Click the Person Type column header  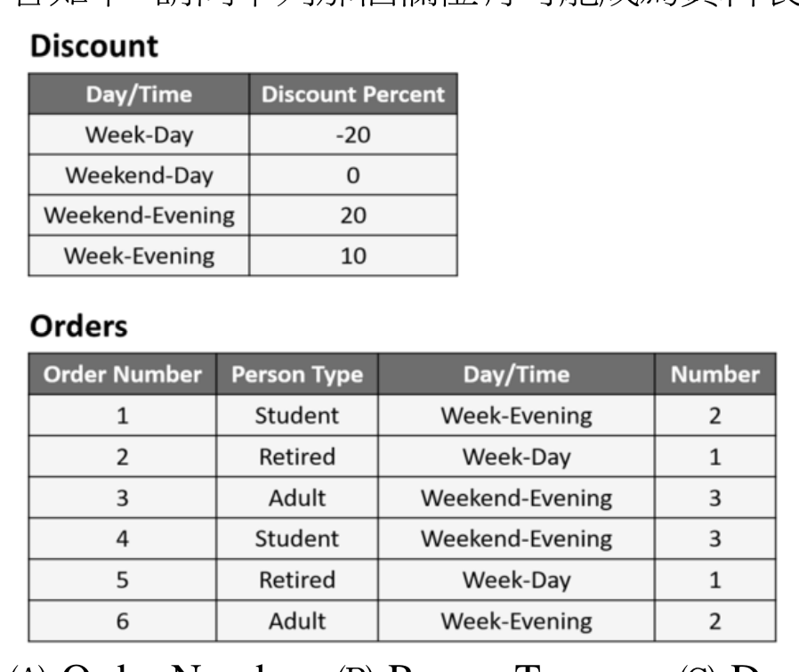[297, 374]
